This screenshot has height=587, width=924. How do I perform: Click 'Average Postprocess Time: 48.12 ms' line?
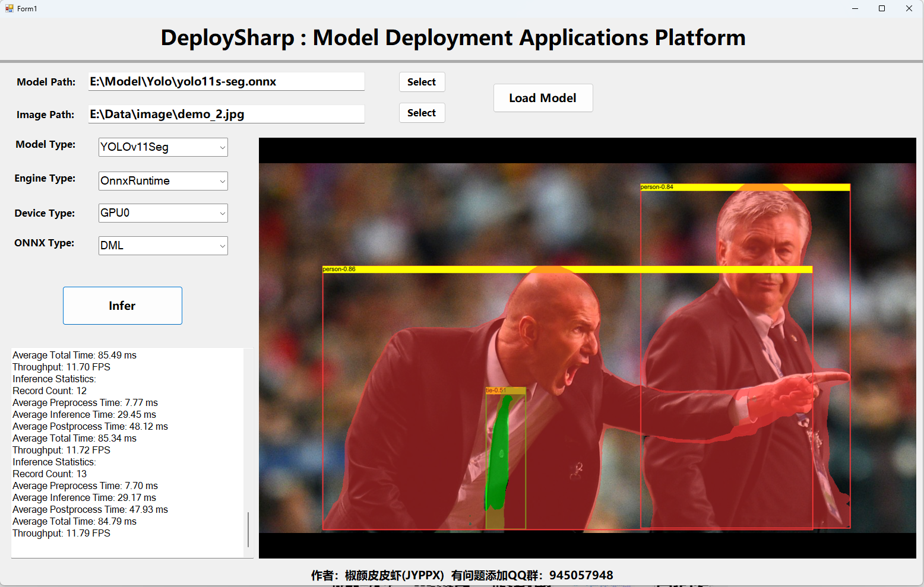click(90, 426)
